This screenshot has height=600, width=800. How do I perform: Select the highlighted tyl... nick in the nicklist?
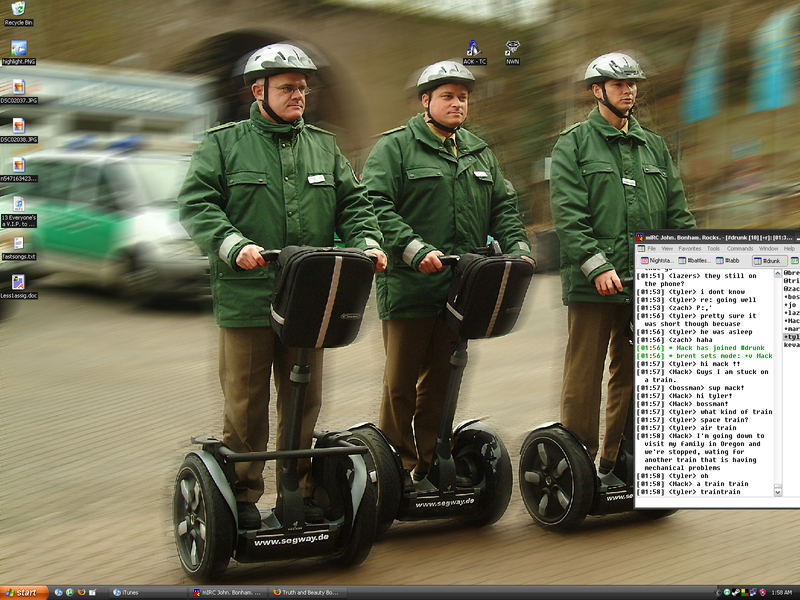(792, 337)
